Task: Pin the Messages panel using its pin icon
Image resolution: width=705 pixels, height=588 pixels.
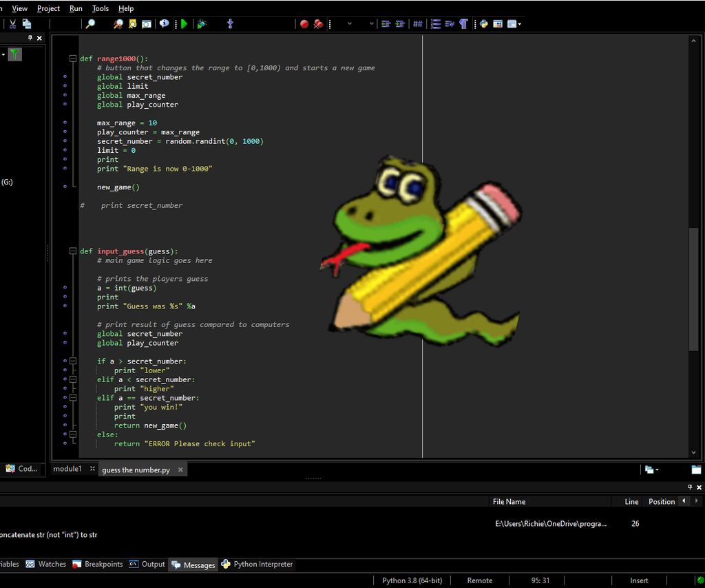Action: click(x=688, y=487)
